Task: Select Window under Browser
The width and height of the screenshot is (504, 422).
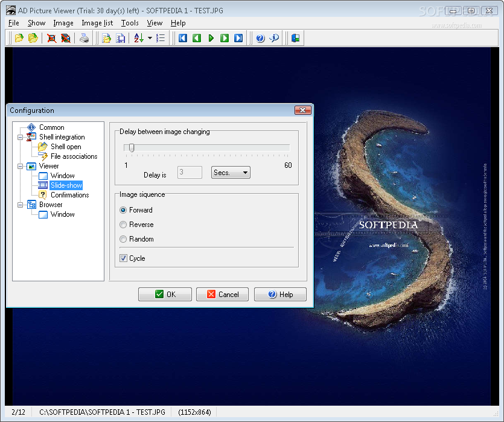Action: pyautogui.click(x=62, y=214)
